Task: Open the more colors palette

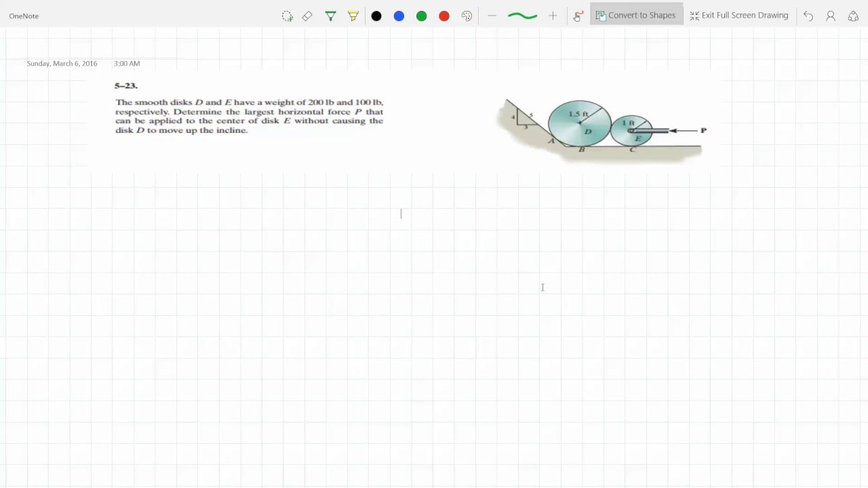Action: pos(467,16)
